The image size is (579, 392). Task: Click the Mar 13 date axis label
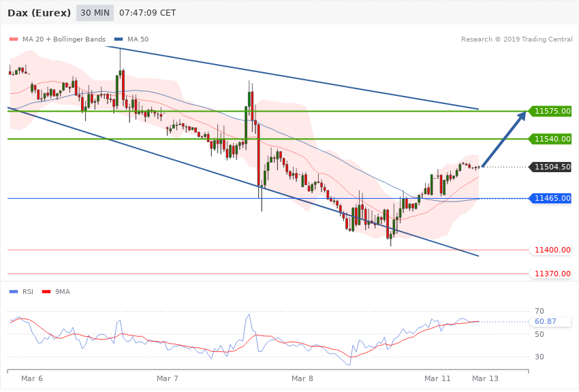(x=485, y=378)
